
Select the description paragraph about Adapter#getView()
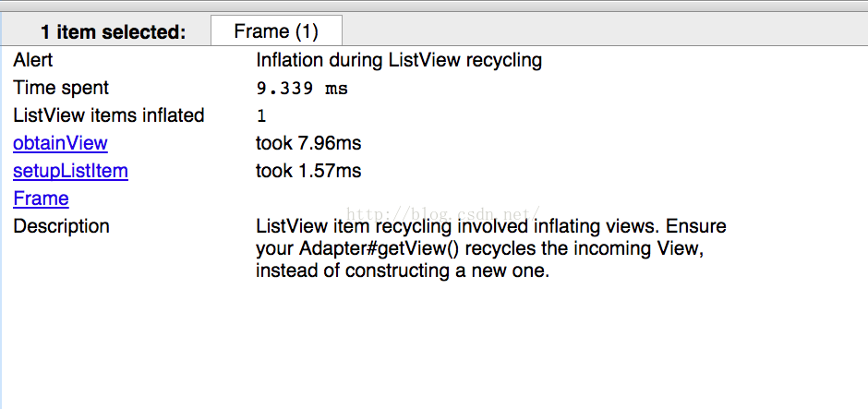[491, 248]
